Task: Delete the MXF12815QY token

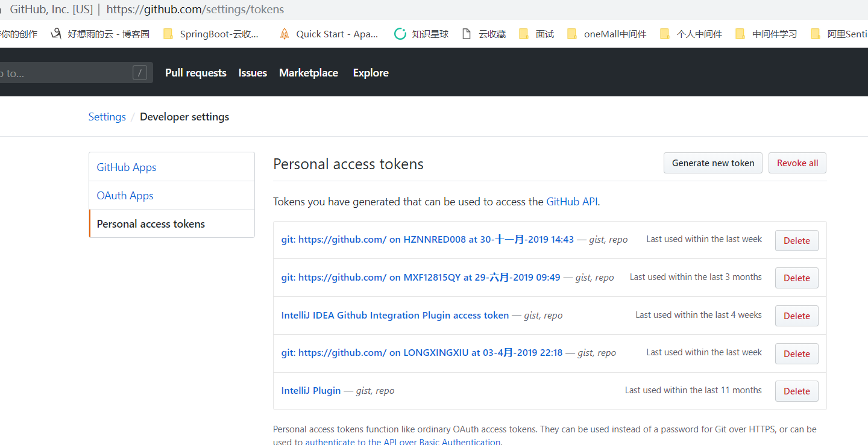Action: [797, 278]
